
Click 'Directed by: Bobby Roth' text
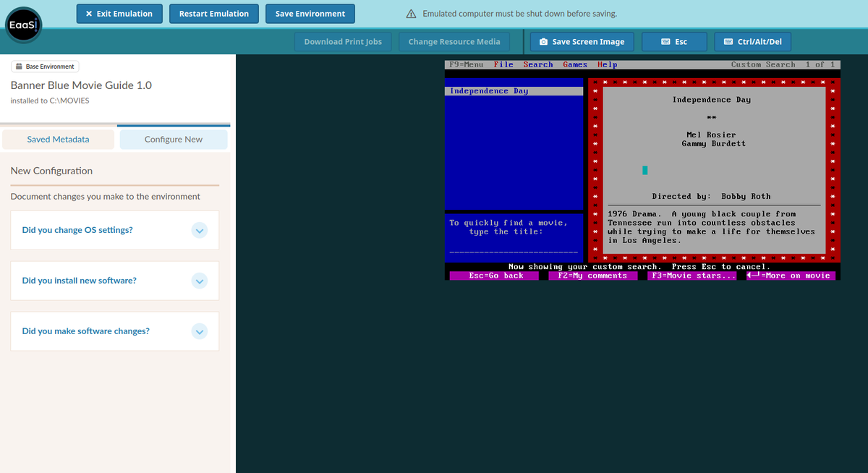click(711, 197)
